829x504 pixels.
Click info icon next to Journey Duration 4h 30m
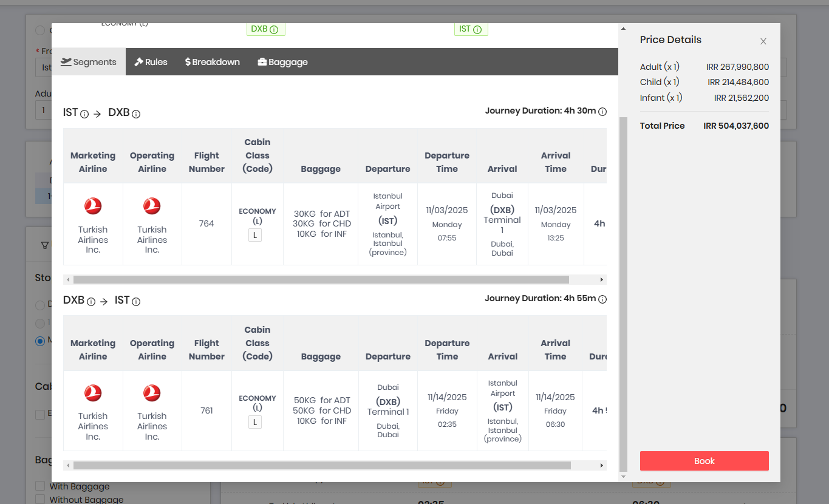pos(602,112)
